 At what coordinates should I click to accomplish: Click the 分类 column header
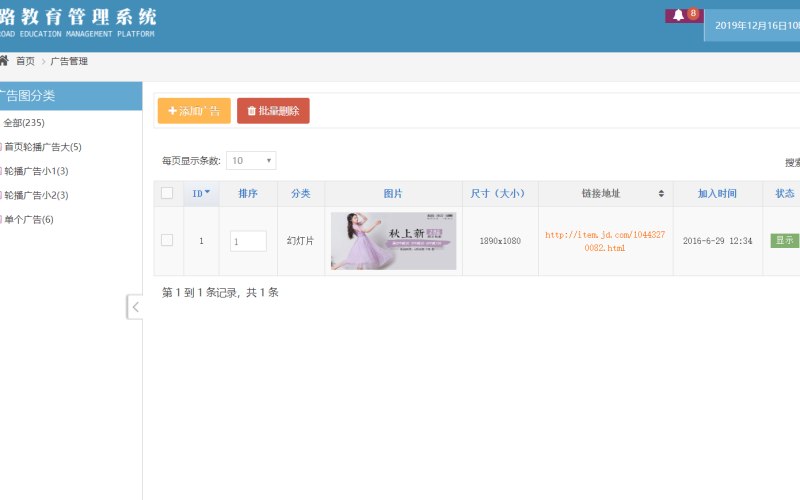(x=301, y=193)
